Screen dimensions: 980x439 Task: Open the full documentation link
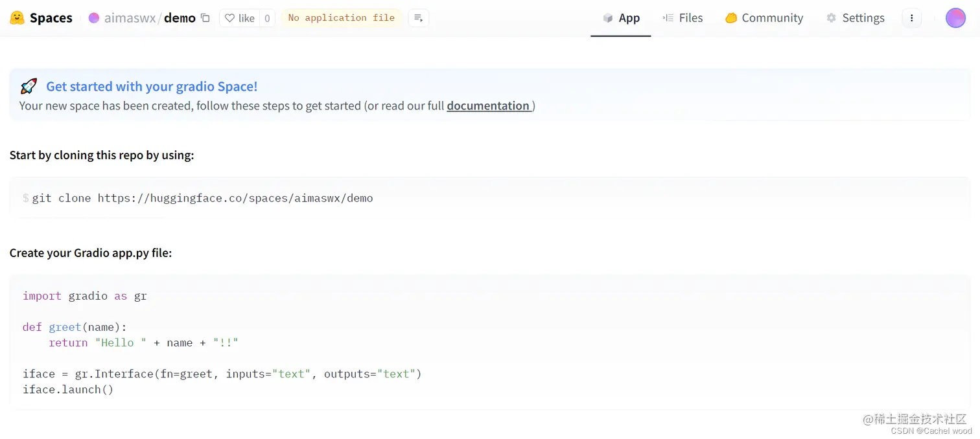[x=489, y=106]
